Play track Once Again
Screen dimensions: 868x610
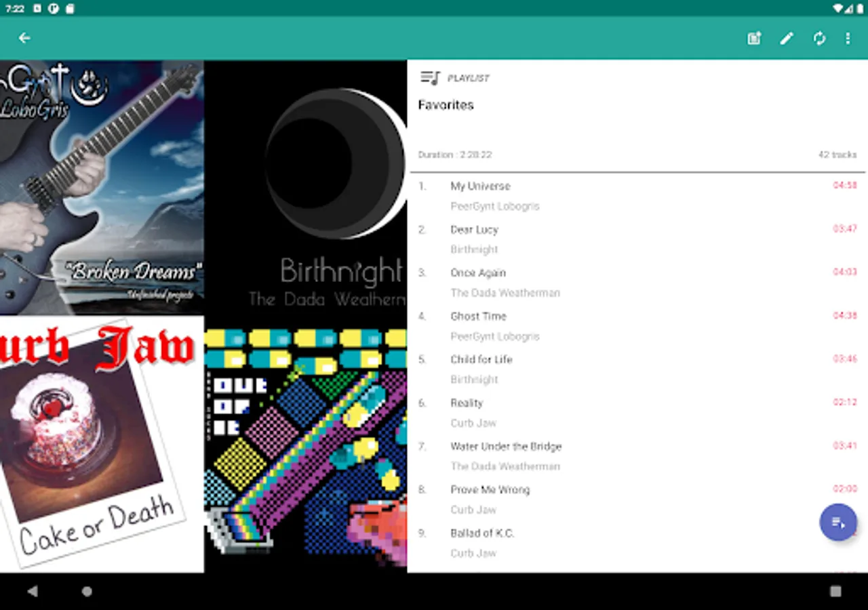click(x=637, y=283)
